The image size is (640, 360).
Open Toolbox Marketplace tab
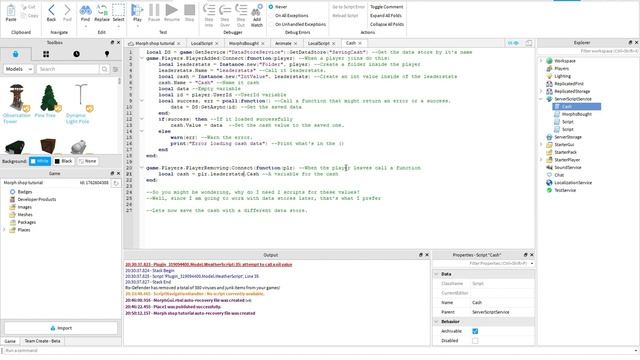(x=16, y=54)
